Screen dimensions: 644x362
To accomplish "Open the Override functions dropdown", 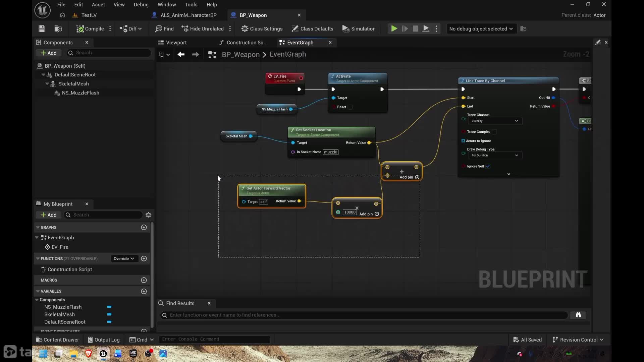I will point(124,258).
